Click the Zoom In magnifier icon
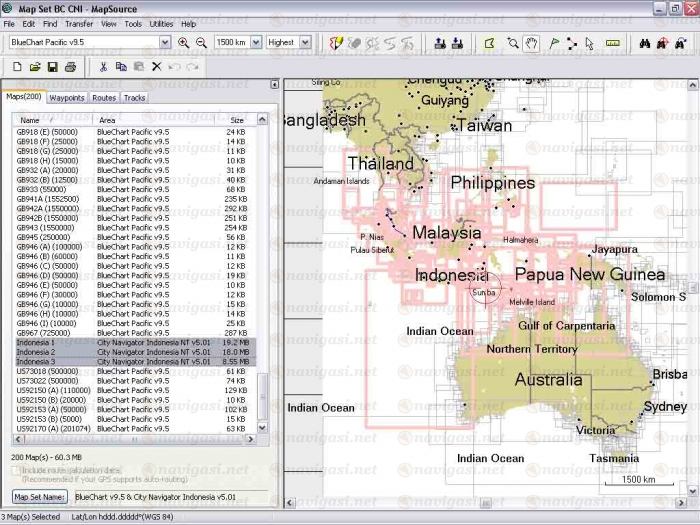 pyautogui.click(x=183, y=43)
